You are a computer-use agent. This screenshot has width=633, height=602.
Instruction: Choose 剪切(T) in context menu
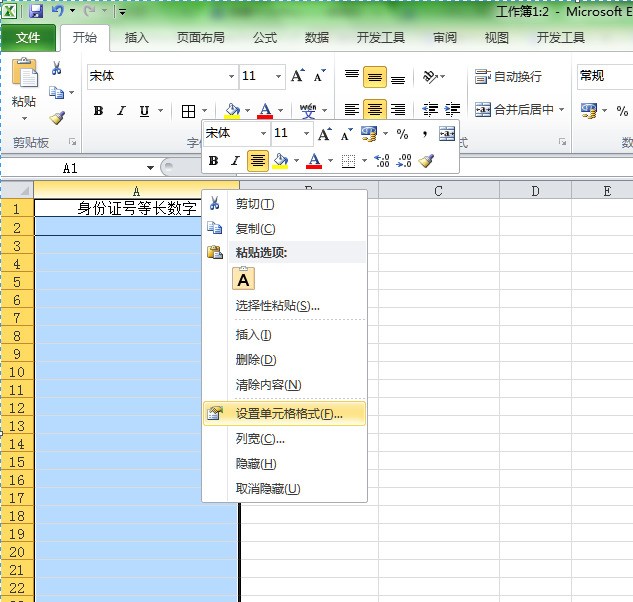(285, 204)
